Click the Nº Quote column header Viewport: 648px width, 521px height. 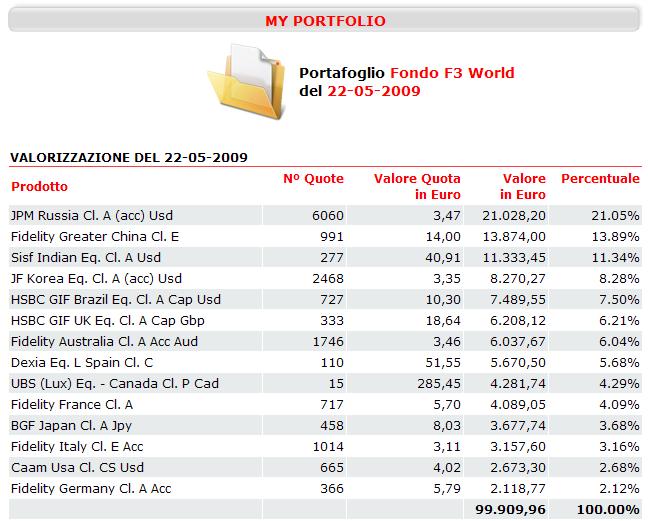pos(313,179)
